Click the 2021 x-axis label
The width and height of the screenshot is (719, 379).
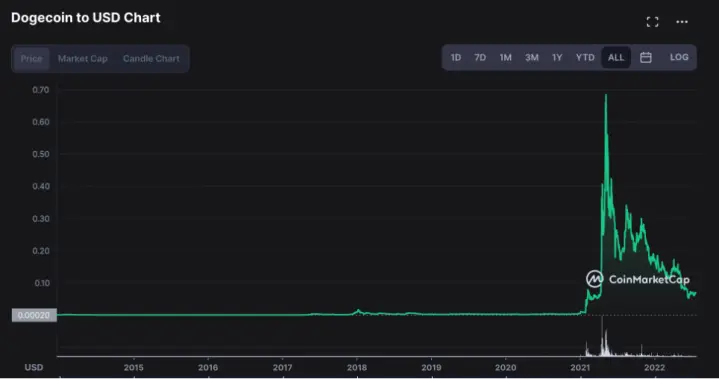[x=580, y=368]
